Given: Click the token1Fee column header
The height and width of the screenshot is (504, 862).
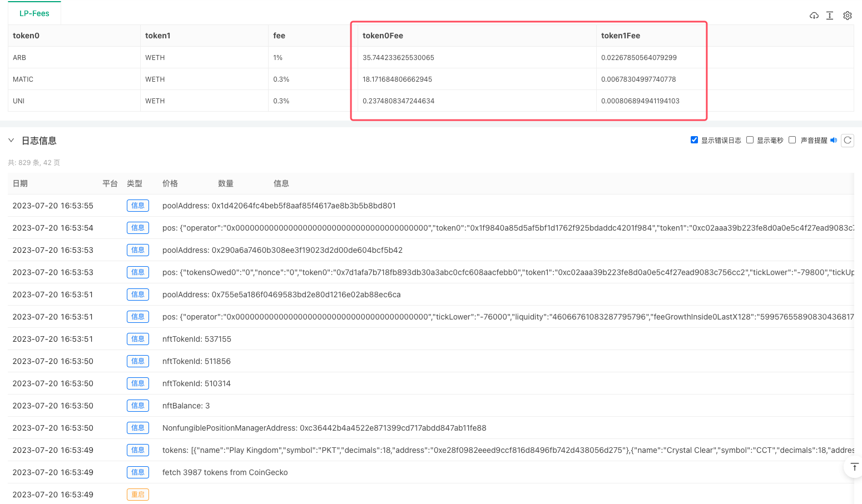Looking at the screenshot, I should point(621,36).
